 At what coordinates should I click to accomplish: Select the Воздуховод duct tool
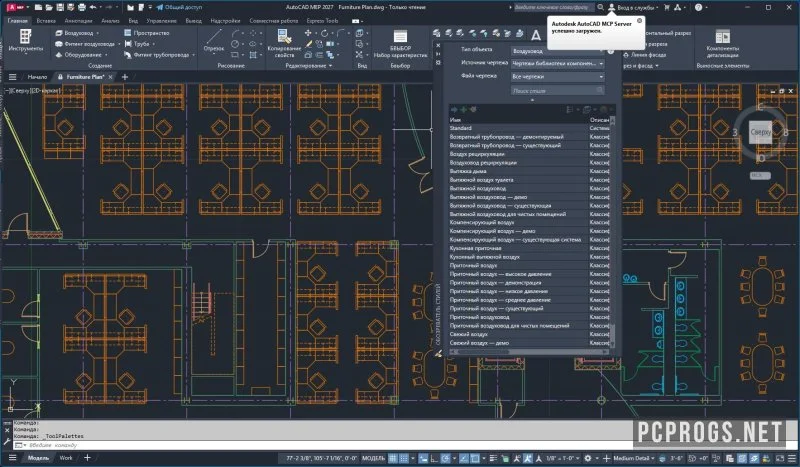tap(74, 33)
